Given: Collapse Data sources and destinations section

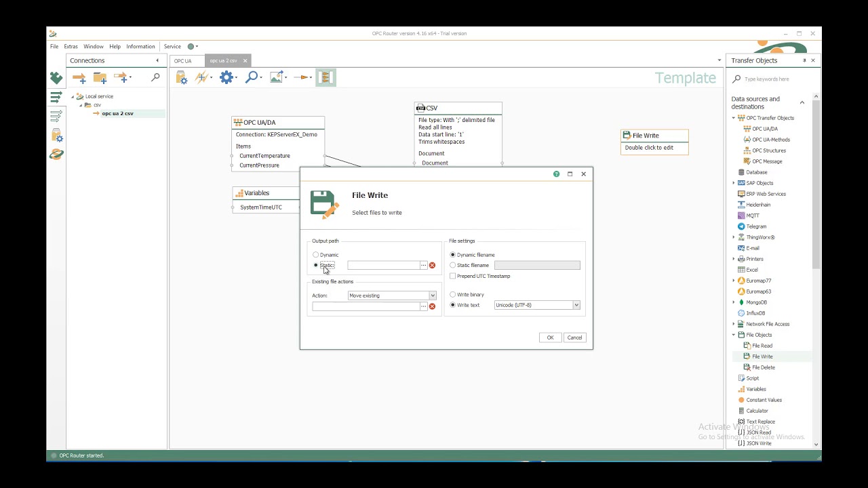Looking at the screenshot, I should coord(802,103).
